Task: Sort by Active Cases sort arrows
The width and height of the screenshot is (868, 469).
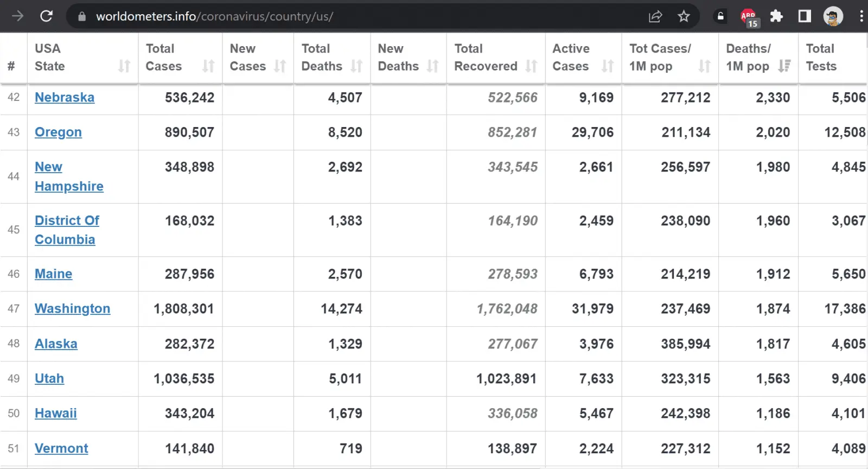Action: coord(608,66)
